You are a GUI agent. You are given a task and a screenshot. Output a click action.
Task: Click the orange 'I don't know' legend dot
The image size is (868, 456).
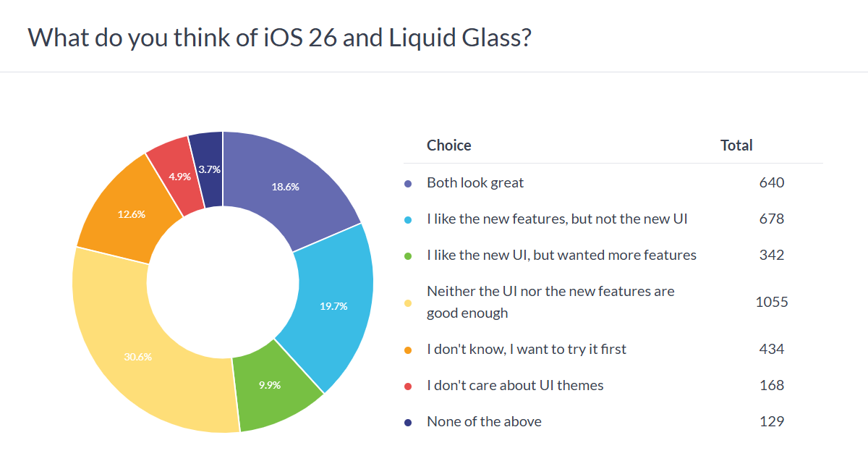click(x=408, y=350)
